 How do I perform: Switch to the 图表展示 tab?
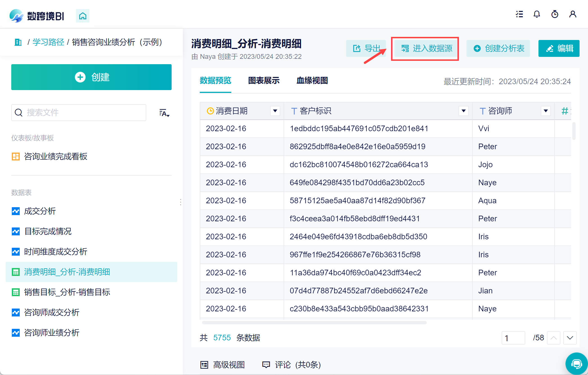click(x=264, y=81)
